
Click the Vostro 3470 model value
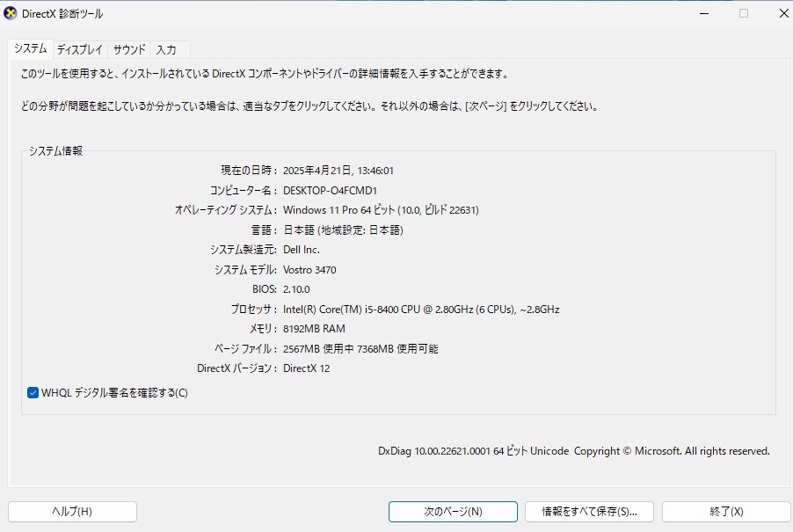[309, 270]
